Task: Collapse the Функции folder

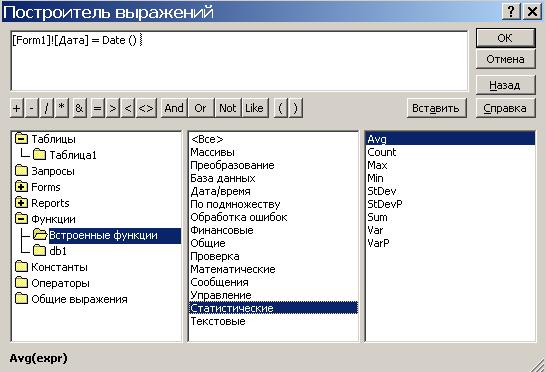Action: click(21, 219)
